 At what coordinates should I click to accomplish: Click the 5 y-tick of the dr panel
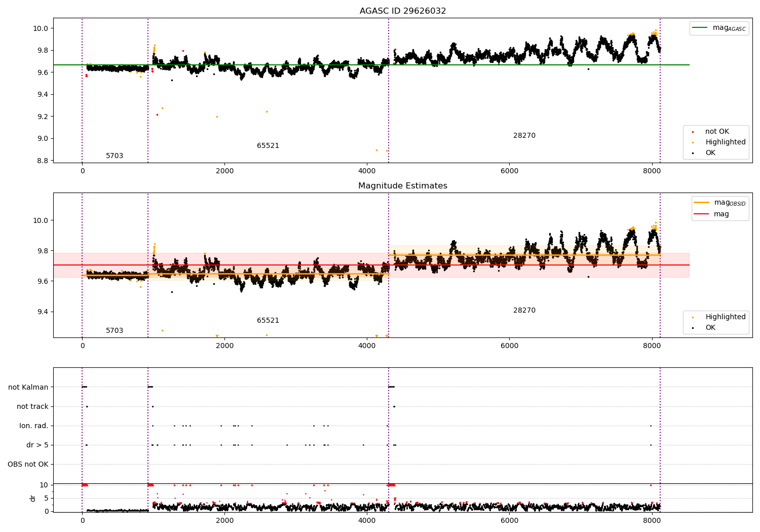[46, 498]
